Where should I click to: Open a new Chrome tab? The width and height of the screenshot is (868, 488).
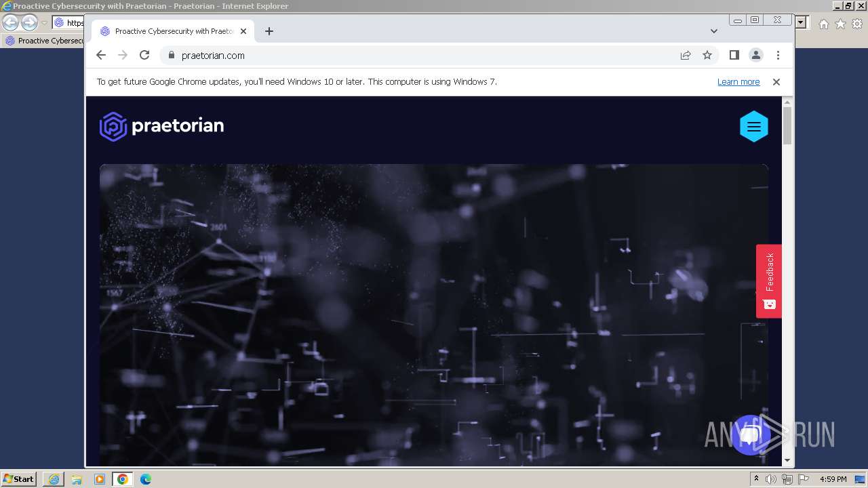(269, 31)
